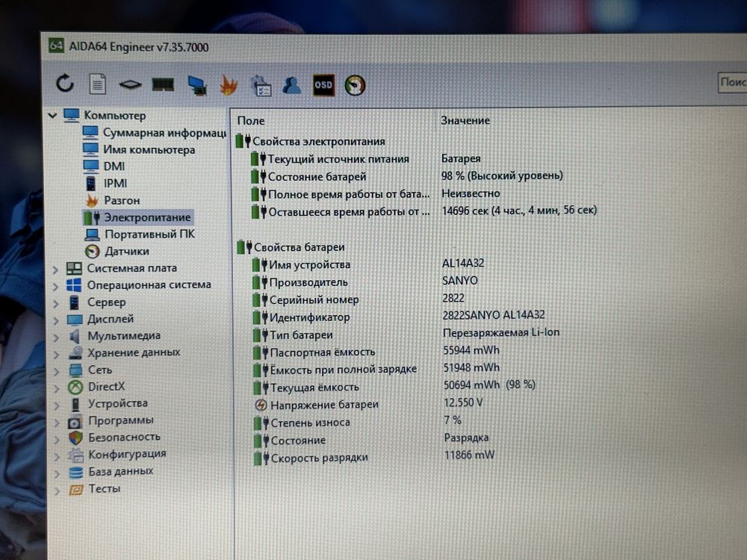Select the Программы tree item
The width and height of the screenshot is (747, 560).
[111, 420]
